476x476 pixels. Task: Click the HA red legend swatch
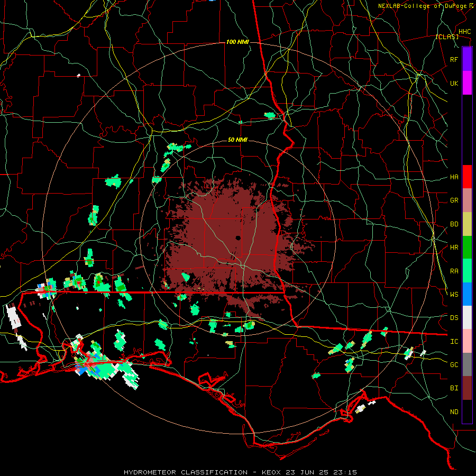(467, 177)
